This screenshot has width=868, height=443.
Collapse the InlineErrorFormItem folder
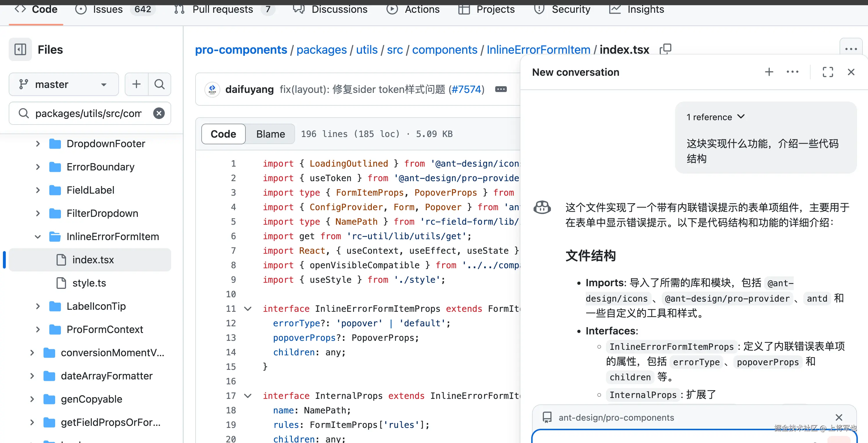click(38, 237)
